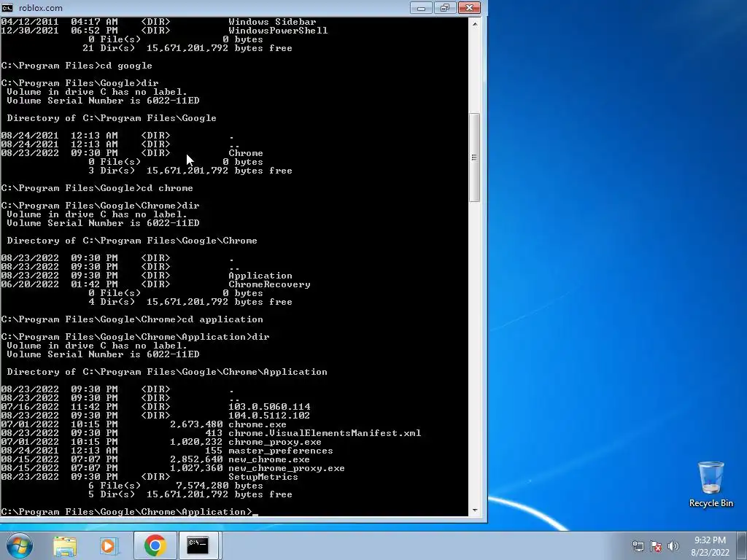The width and height of the screenshot is (747, 560).
Task: Click the 103.0.5060.114 directory entry
Action: 269,407
